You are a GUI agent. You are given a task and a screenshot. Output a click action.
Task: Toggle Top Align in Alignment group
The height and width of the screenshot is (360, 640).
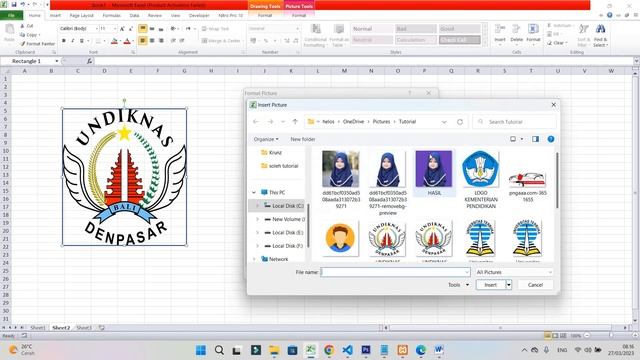click(x=142, y=29)
